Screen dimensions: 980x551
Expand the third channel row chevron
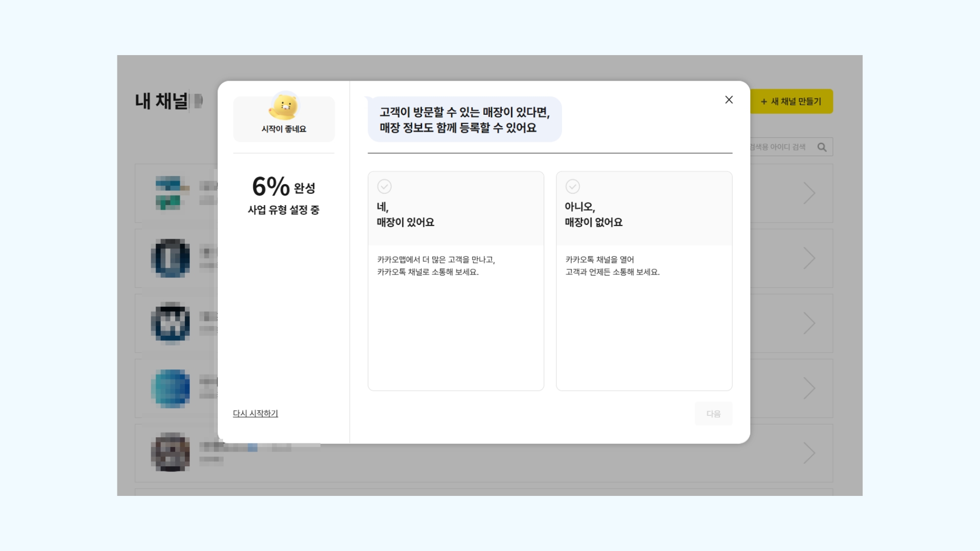(809, 323)
